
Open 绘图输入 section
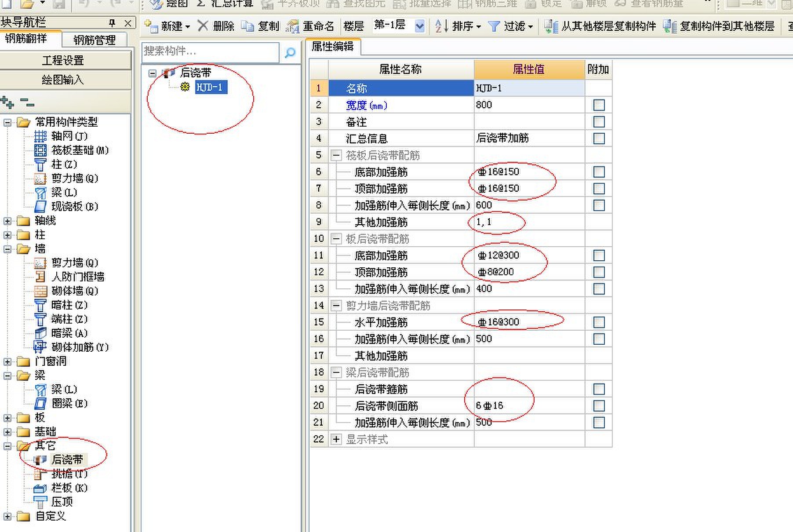[x=65, y=80]
